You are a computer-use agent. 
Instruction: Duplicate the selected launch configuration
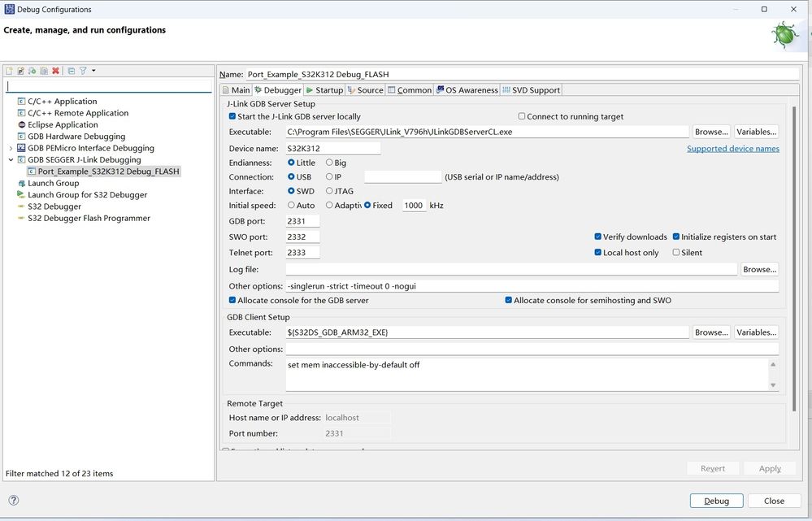tap(43, 71)
